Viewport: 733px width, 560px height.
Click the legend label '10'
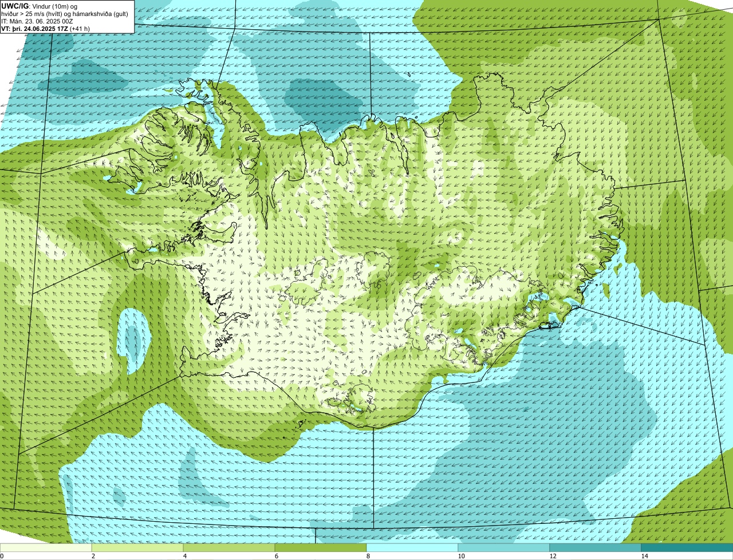(461, 556)
